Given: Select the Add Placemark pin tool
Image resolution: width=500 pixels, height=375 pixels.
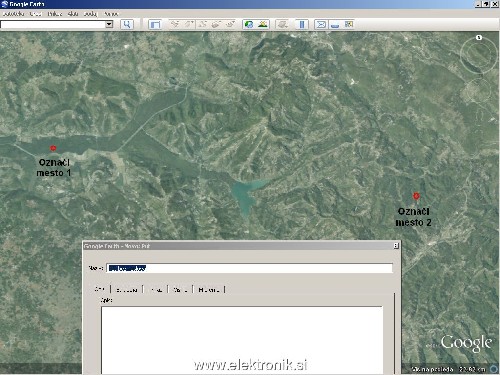Looking at the screenshot, I should [x=175, y=24].
